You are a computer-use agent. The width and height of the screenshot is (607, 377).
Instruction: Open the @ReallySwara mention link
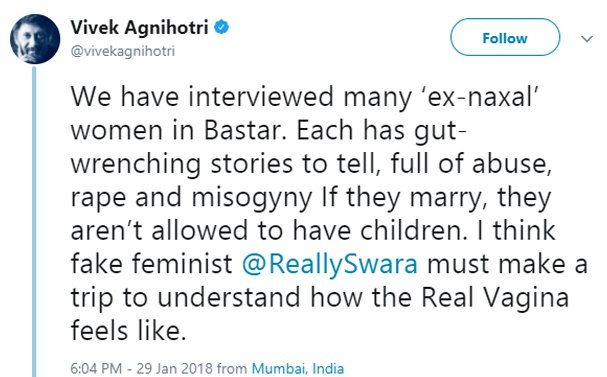click(x=329, y=264)
